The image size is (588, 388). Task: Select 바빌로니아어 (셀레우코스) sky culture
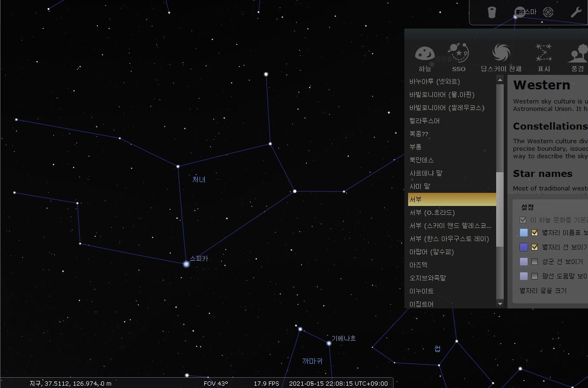(452, 108)
